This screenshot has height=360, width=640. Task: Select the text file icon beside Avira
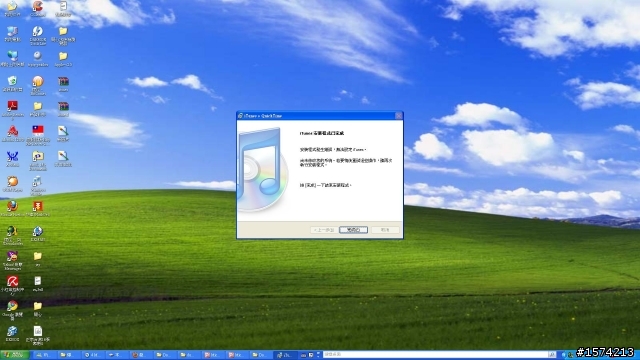click(x=38, y=284)
